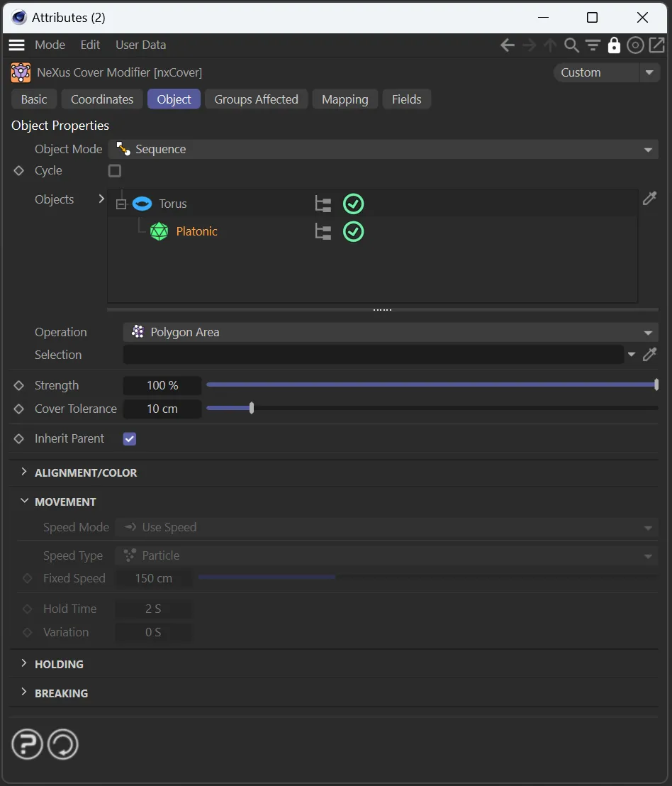The width and height of the screenshot is (672, 786).
Task: Open help with the question mark icon
Action: click(x=27, y=745)
